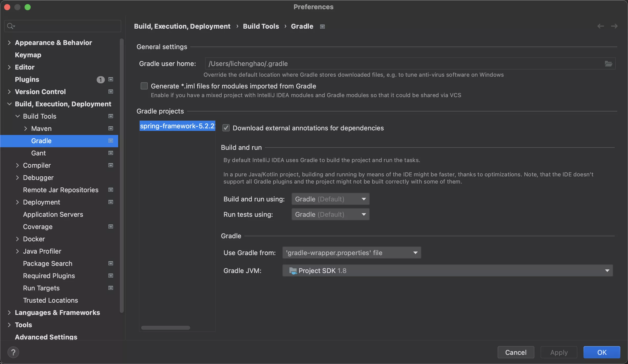Screen dimensions: 628x364
Task: Select Gant in the settings tree
Action: tap(38, 153)
